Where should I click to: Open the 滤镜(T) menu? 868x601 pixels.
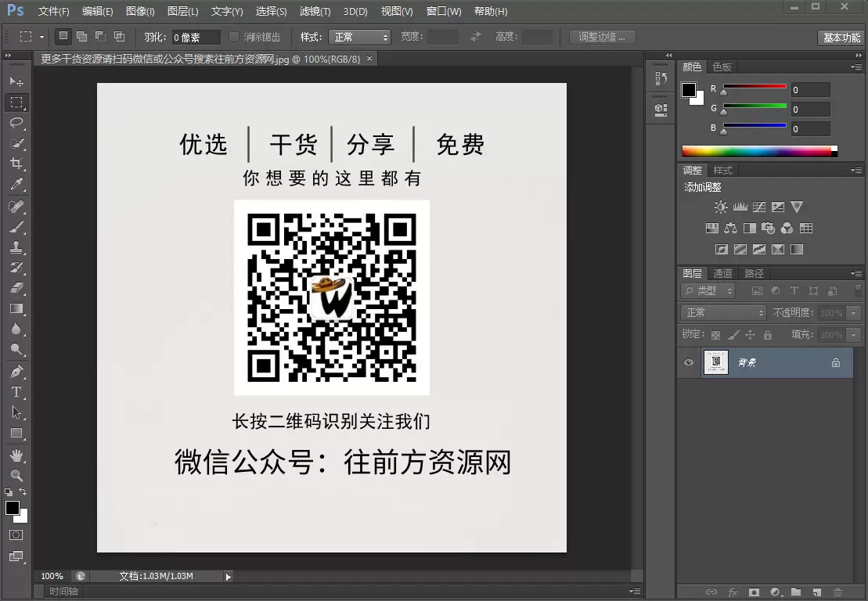click(x=315, y=11)
